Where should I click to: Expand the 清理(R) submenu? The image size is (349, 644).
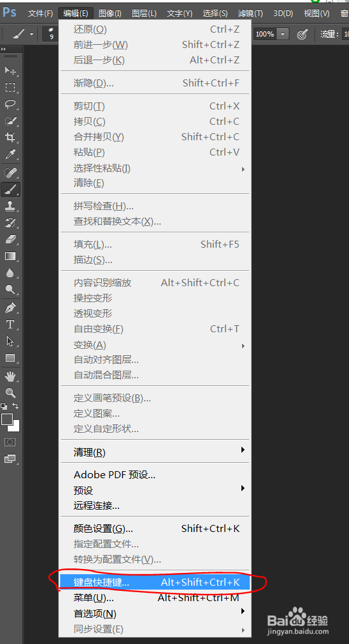pos(155,452)
